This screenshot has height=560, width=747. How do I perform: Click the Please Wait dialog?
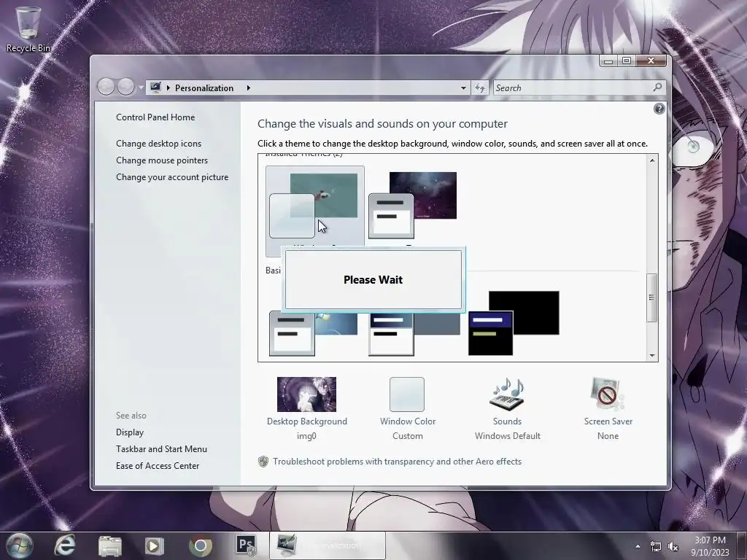tap(373, 280)
